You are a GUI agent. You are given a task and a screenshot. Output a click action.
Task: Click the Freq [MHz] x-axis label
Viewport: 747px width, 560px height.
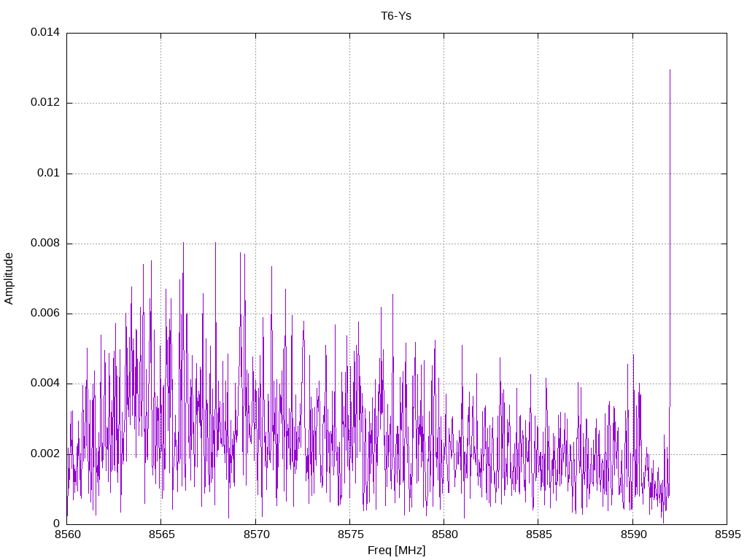click(396, 551)
